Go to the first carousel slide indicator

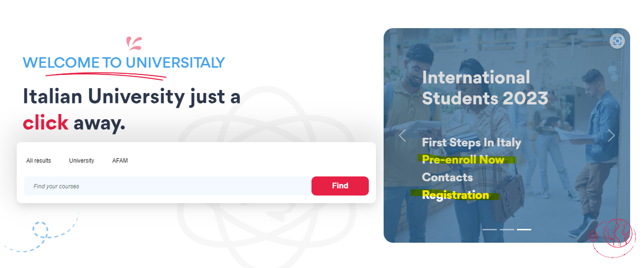click(490, 229)
